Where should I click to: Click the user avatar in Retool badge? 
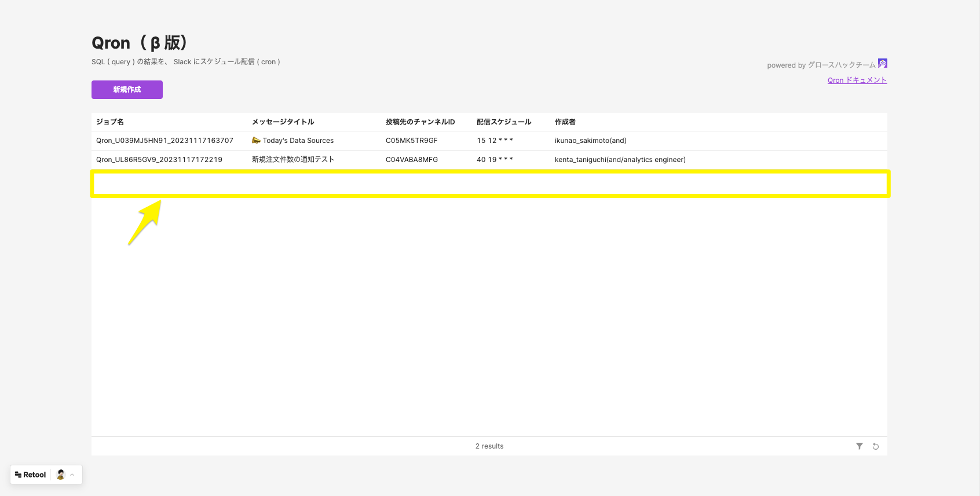(61, 475)
